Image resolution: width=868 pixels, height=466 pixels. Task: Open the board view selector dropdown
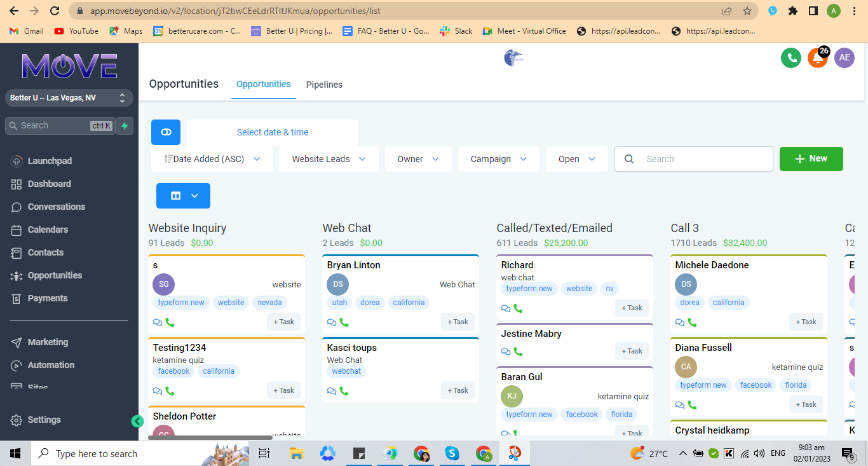tap(183, 196)
